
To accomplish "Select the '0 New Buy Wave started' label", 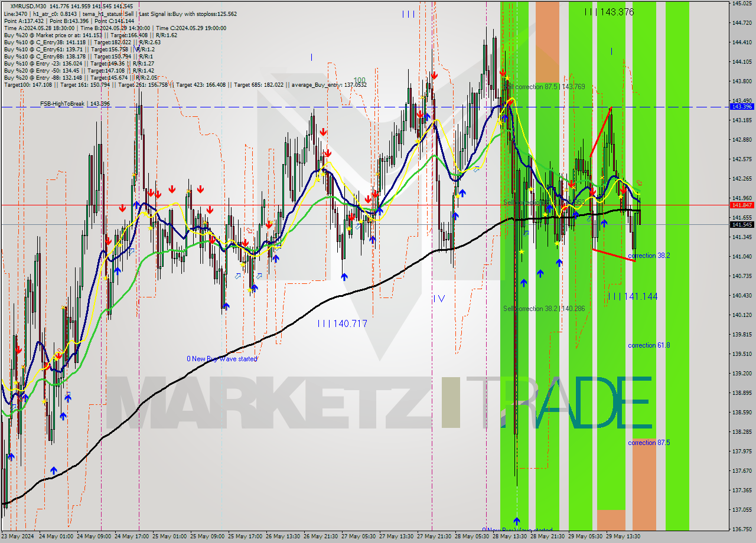I will click(x=222, y=359).
